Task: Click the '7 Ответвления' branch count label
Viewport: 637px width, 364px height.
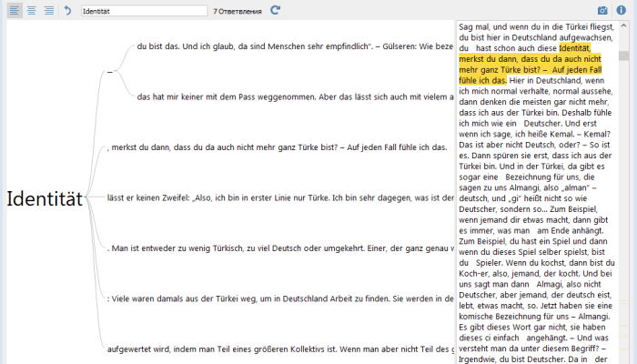Action: click(x=238, y=11)
